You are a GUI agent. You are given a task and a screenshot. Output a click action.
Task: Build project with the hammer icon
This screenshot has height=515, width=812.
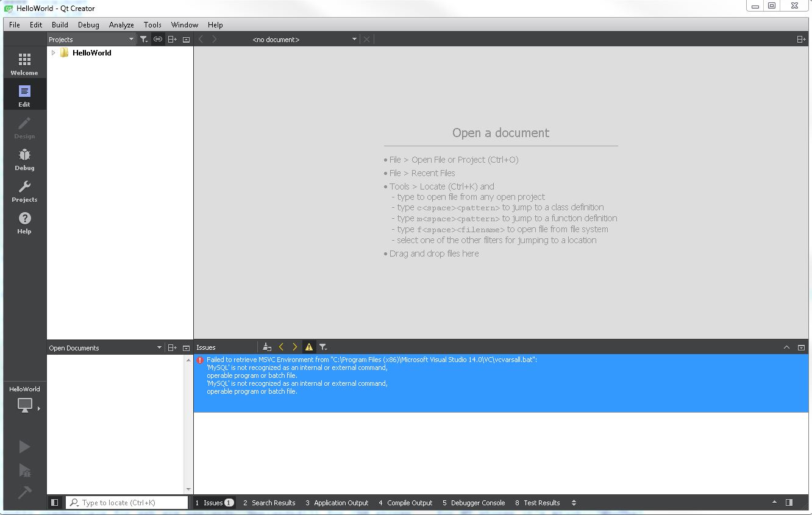[24, 491]
